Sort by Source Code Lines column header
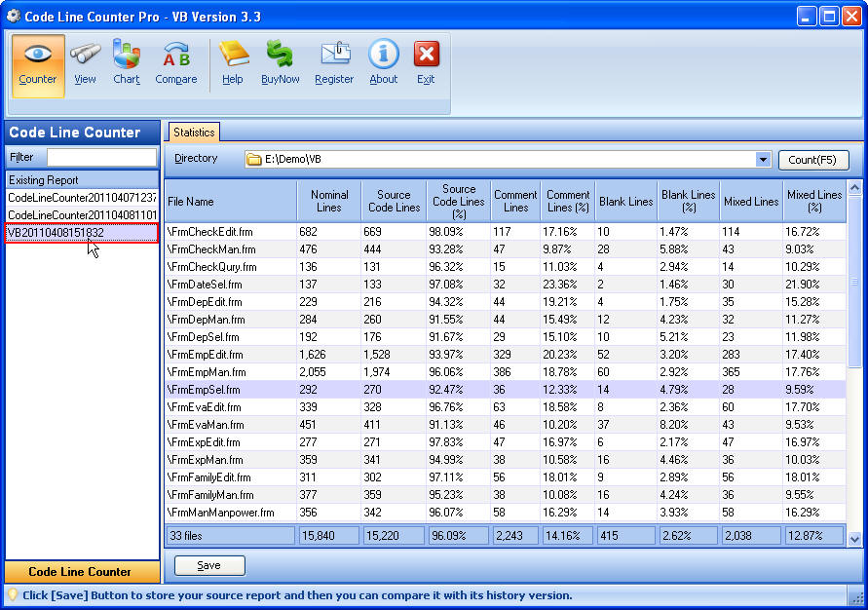868x610 pixels. [x=395, y=202]
